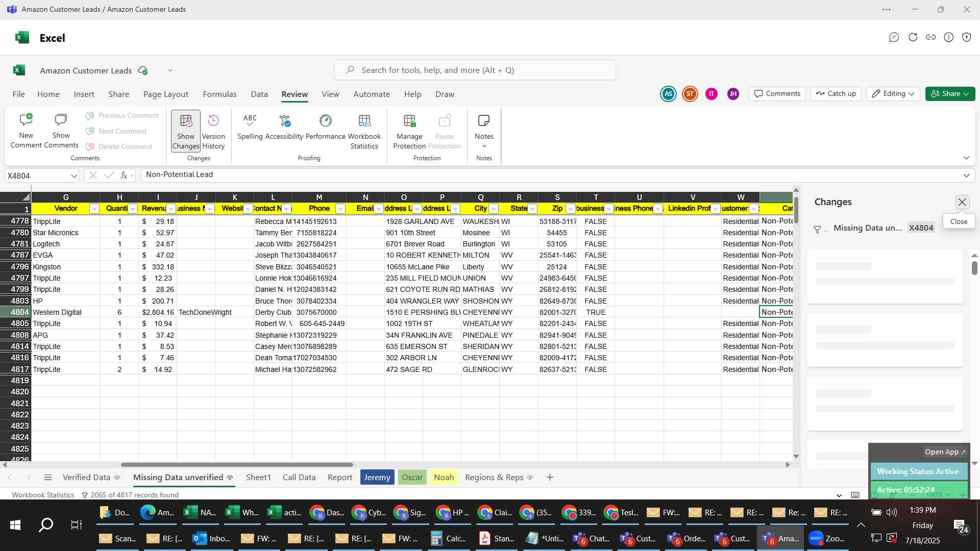Open the more options ellipsis menu
The height and width of the screenshot is (551, 980).
coord(887,9)
